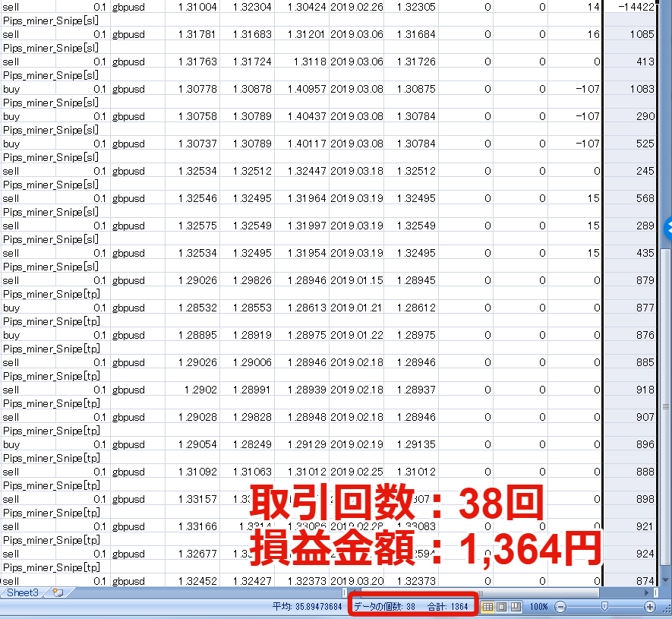The width and height of the screenshot is (672, 619).
Task: Open Page Break Preview view
Action: 515,607
